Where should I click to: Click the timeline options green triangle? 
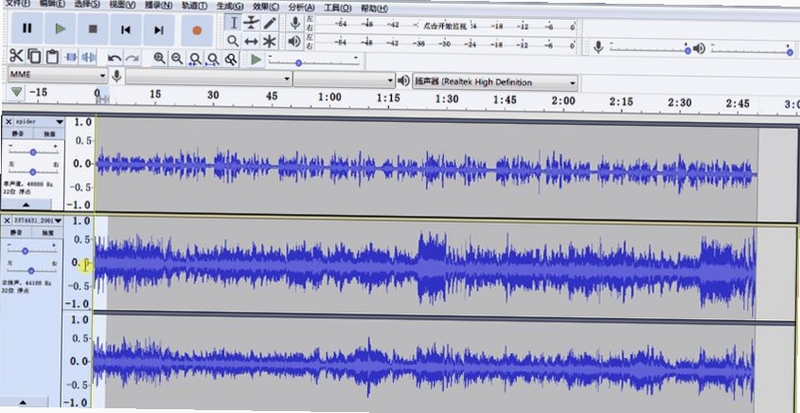(x=17, y=92)
